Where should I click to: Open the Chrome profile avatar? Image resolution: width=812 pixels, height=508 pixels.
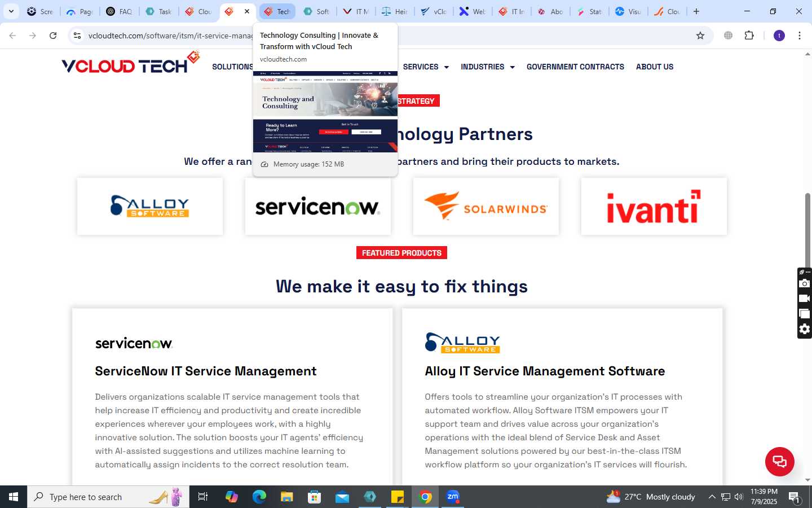coord(779,36)
